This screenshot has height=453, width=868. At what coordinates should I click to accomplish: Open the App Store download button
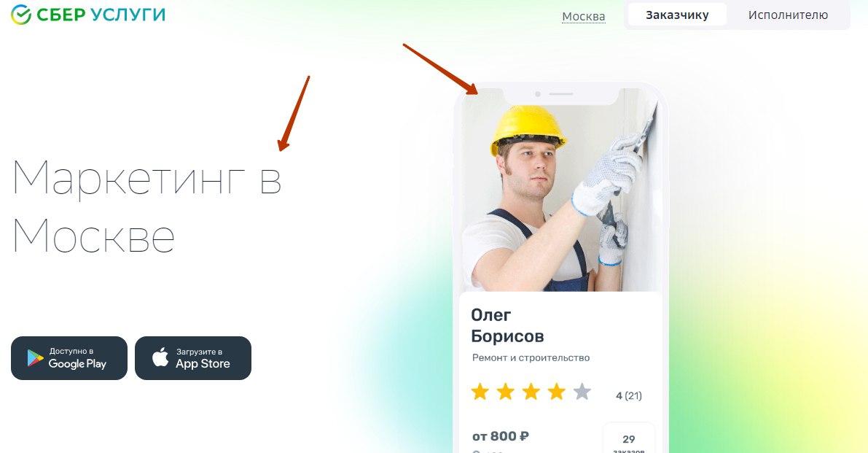(x=193, y=357)
